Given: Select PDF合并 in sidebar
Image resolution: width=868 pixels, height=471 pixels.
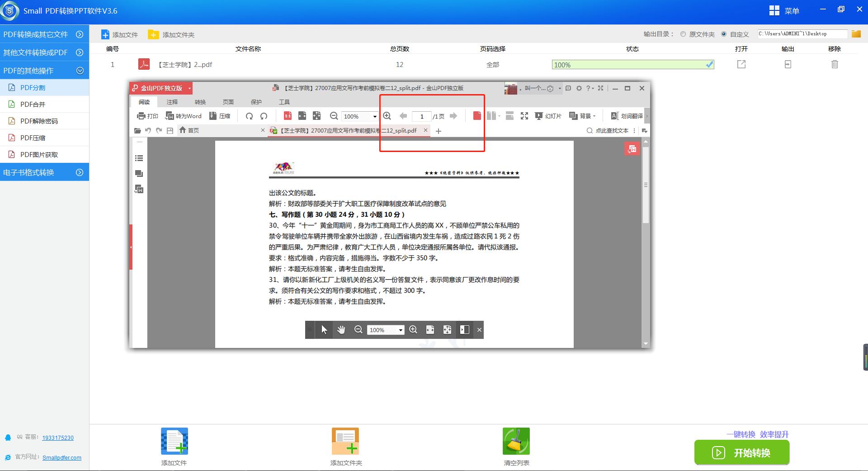Looking at the screenshot, I should coord(44,105).
